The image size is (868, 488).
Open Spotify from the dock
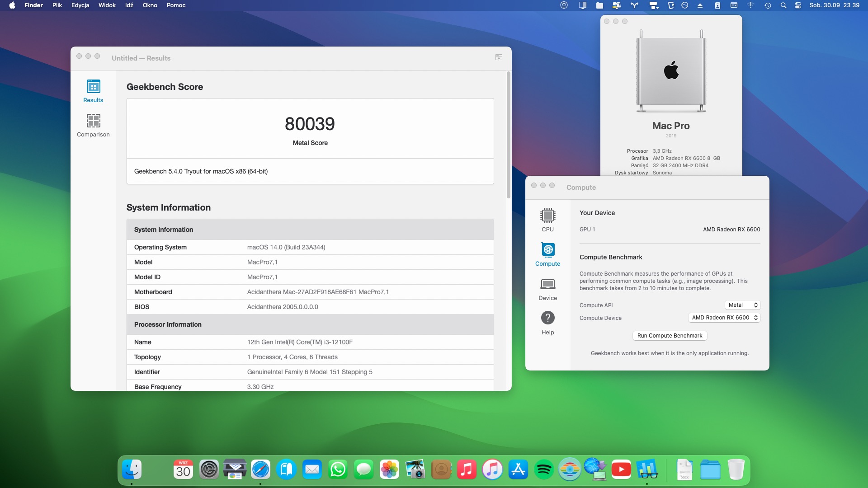(544, 470)
